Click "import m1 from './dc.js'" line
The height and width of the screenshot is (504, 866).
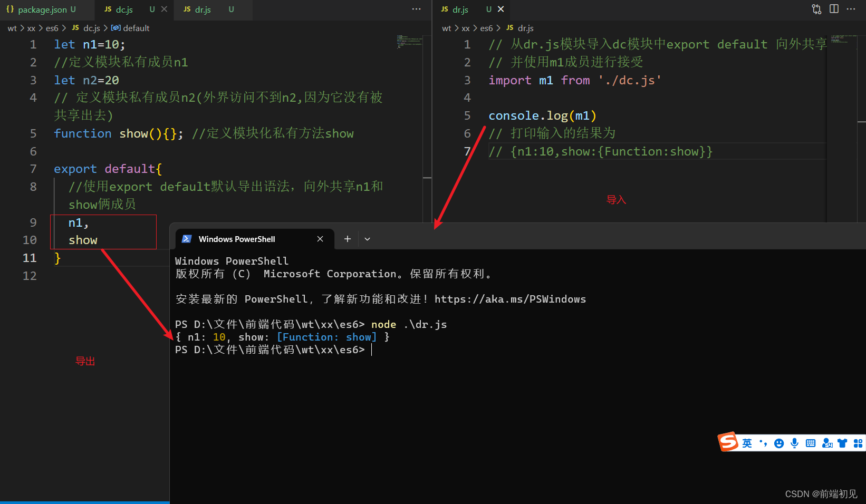click(x=575, y=80)
